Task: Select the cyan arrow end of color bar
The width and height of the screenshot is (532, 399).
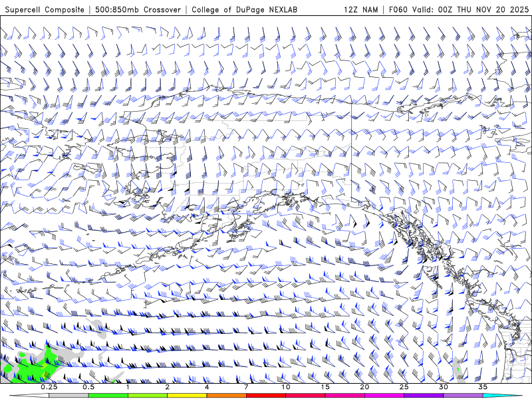Action: click(503, 396)
